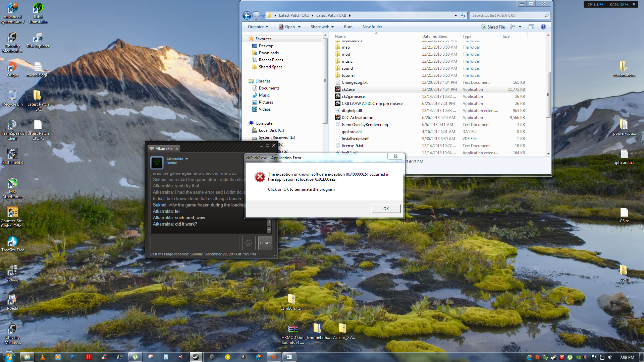644x362 pixels.
Task: Open the view options dropdown arrow
Action: pyautogui.click(x=520, y=27)
